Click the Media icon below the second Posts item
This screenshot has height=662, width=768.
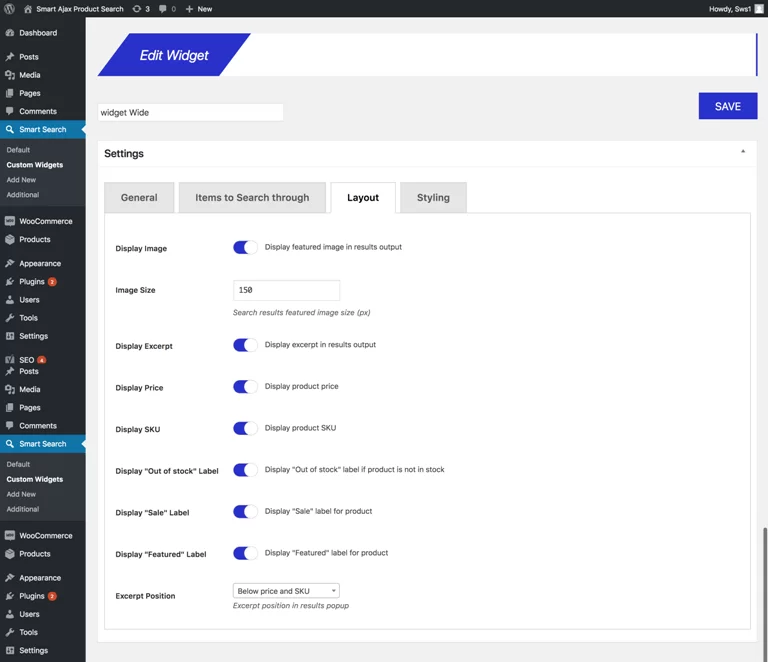coord(10,389)
